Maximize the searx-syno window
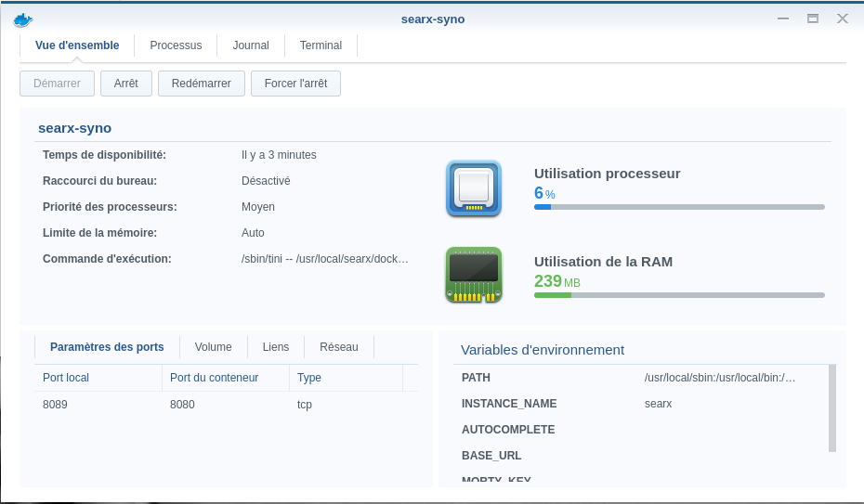The image size is (864, 504). (813, 19)
